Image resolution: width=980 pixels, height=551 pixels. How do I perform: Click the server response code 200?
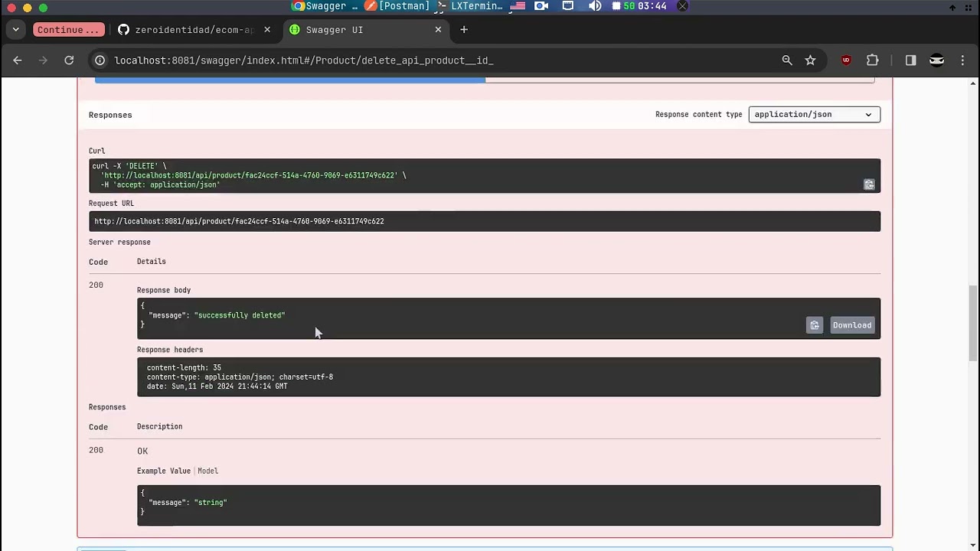96,285
